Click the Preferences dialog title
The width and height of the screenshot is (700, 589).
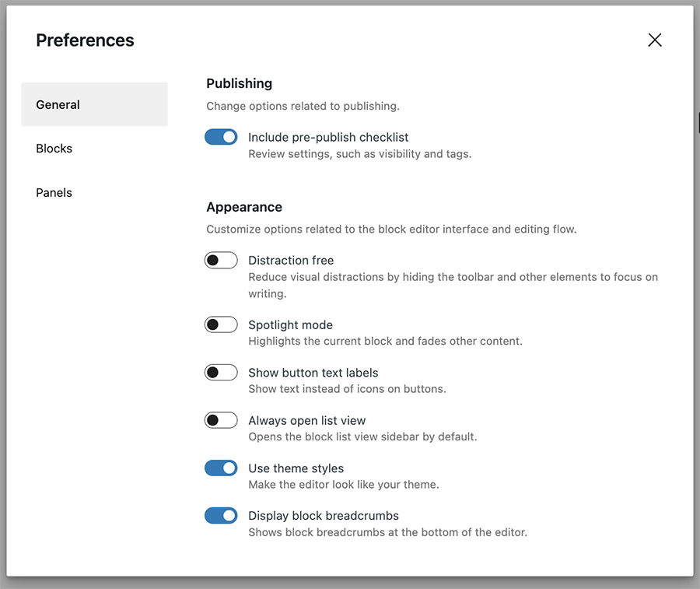click(x=85, y=40)
